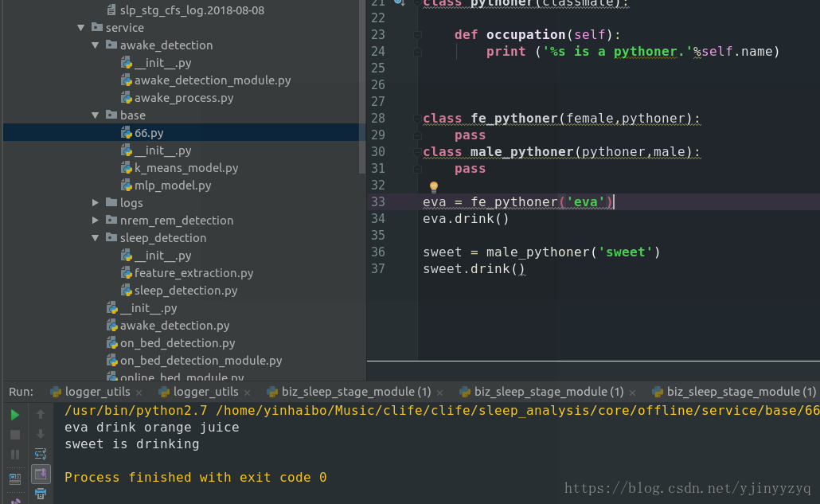Place cursor on eva.drink() line
Viewport: 820px width, 504px height.
pos(466,218)
